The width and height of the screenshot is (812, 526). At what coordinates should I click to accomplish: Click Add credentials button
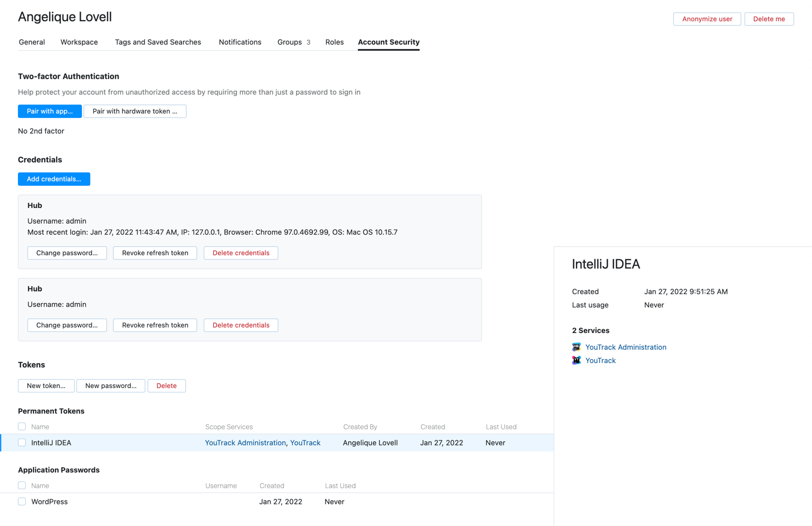click(x=54, y=179)
